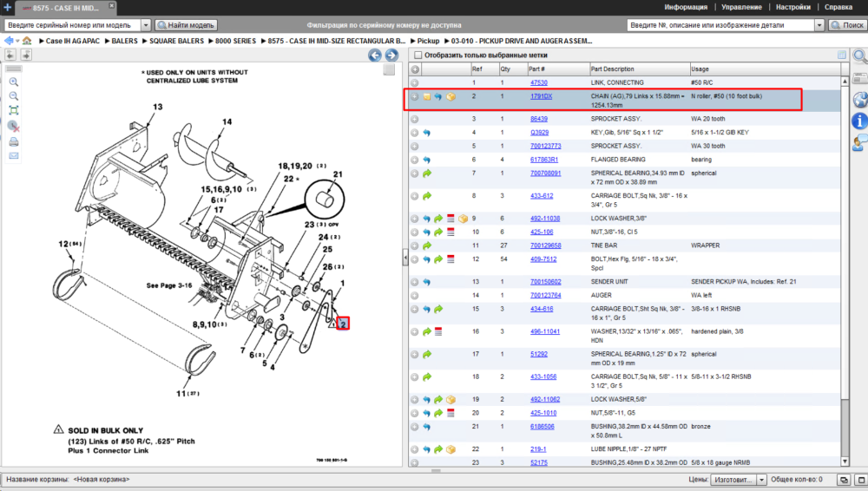The width and height of the screenshot is (868, 491).
Task: Click red list icon for 496-11041 washer
Action: [438, 331]
